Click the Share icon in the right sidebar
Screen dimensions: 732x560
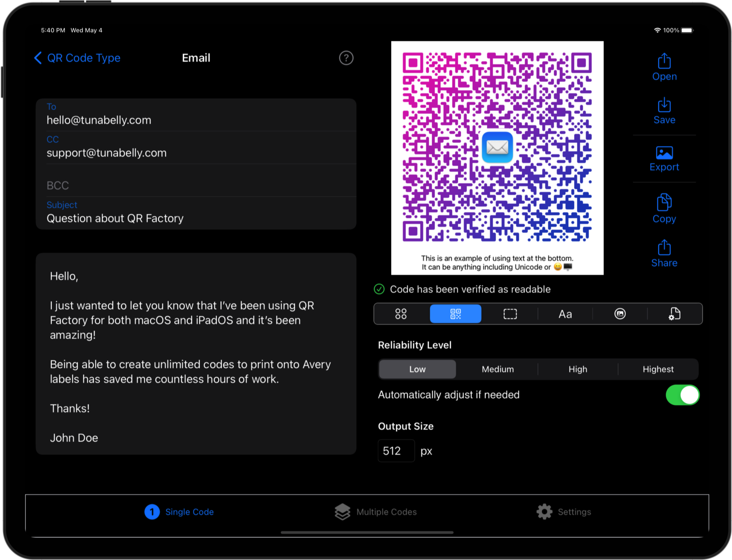coord(664,253)
